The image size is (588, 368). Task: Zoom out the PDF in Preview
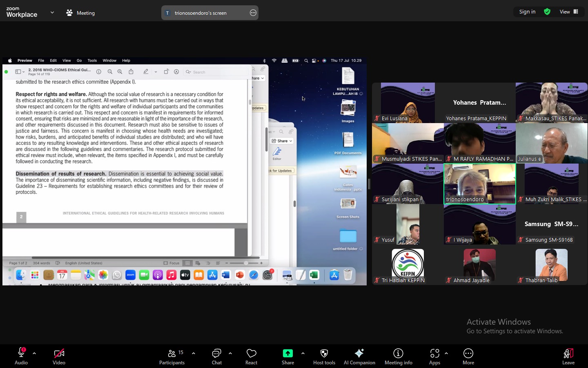pyautogui.click(x=110, y=72)
